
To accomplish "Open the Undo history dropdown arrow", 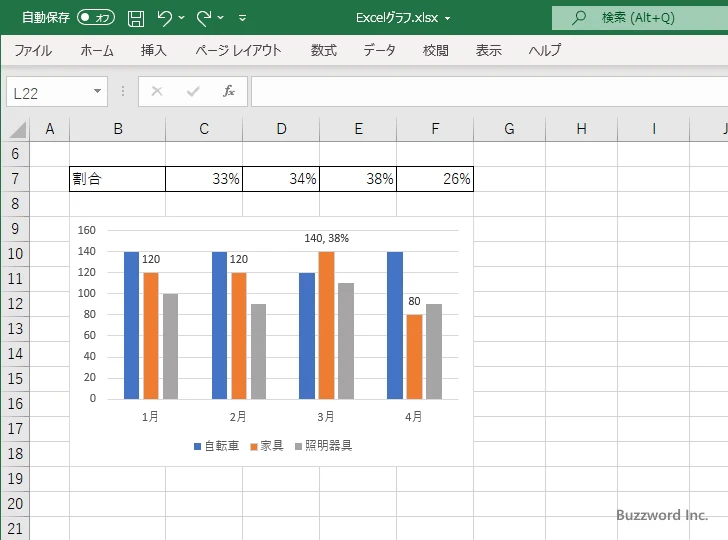I will [182, 18].
